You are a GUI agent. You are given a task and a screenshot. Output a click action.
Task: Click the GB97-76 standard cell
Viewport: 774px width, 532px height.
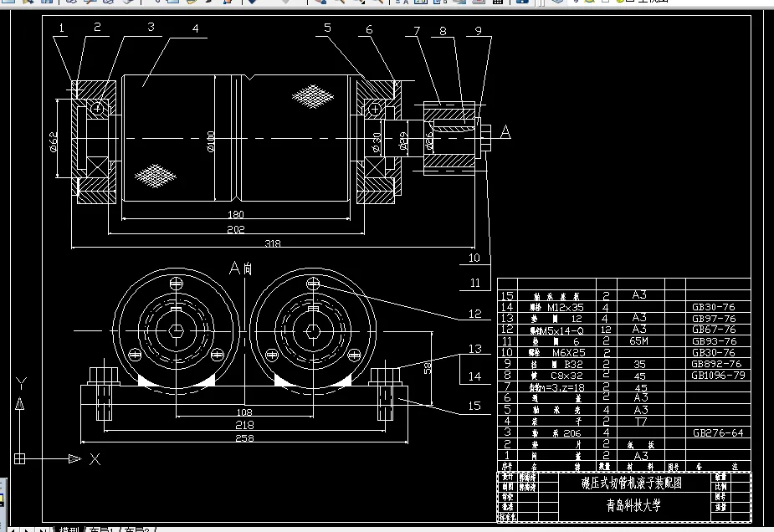[x=714, y=319]
